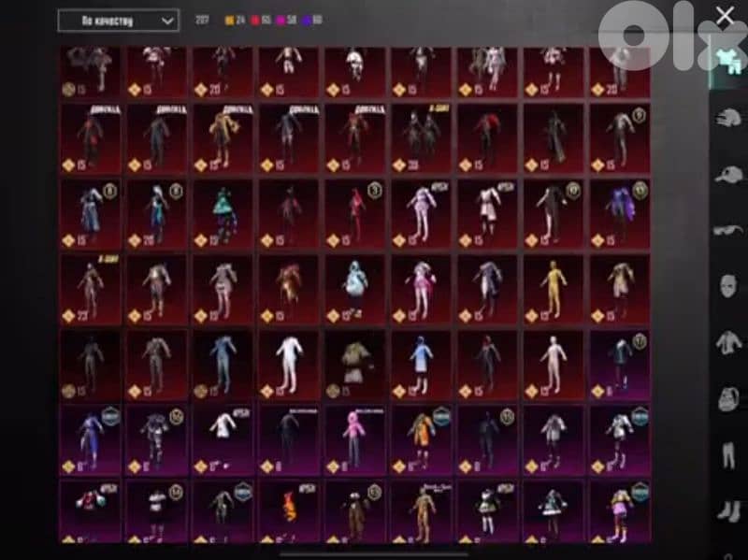Select the two-character X-Suit outfit
This screenshot has height=560, width=748.
[x=422, y=138]
